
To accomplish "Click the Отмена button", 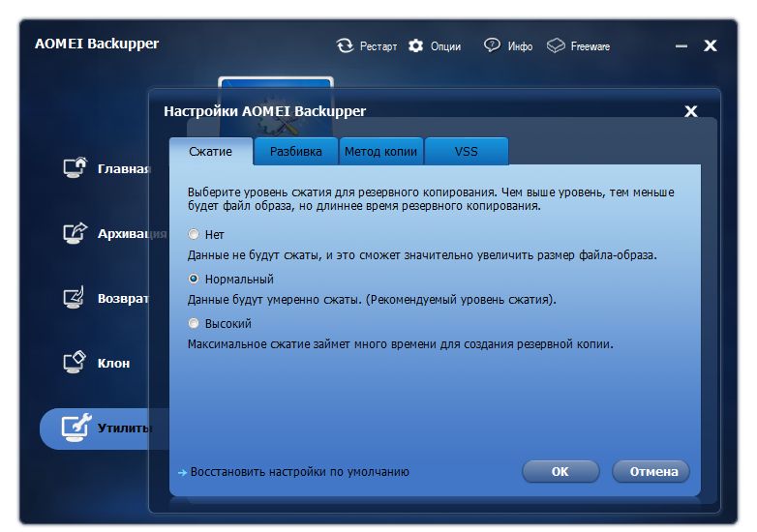I will [x=651, y=471].
